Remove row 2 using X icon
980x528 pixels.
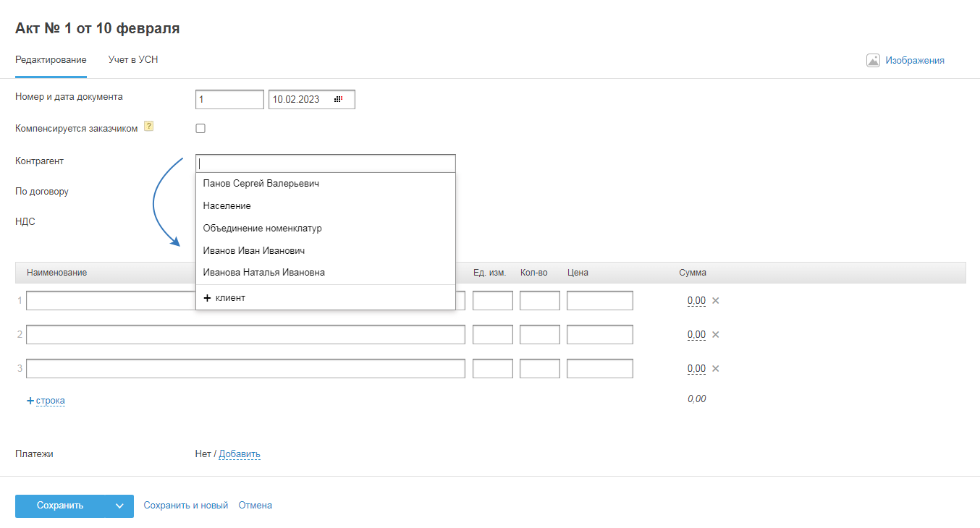[716, 335]
